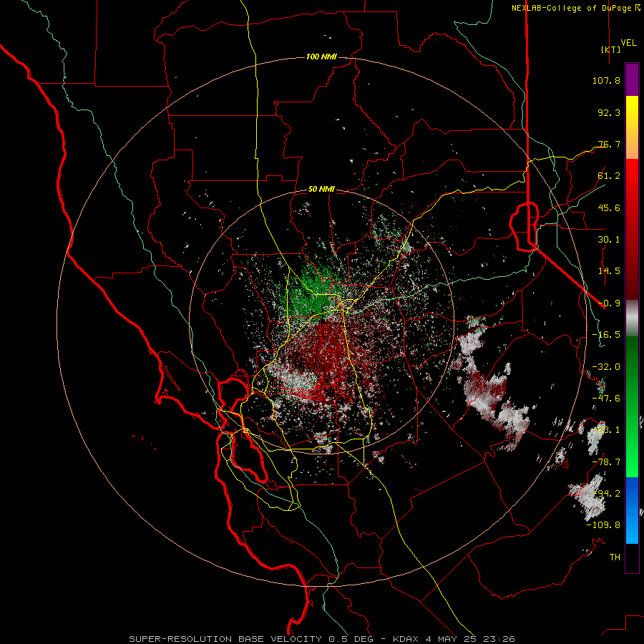
Task: Click the [KT] units label
Action: click(610, 49)
